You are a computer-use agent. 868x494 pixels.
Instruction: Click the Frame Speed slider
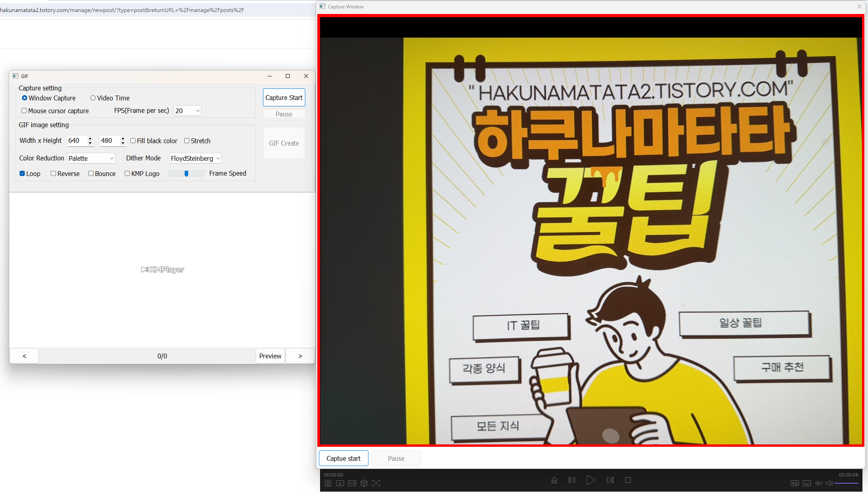pos(186,174)
